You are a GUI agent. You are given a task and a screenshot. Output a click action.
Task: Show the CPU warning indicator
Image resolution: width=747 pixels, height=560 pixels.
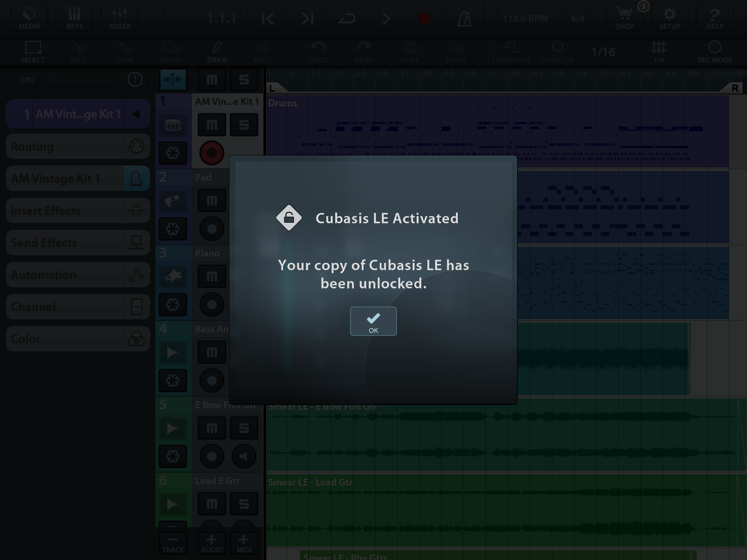(x=135, y=79)
